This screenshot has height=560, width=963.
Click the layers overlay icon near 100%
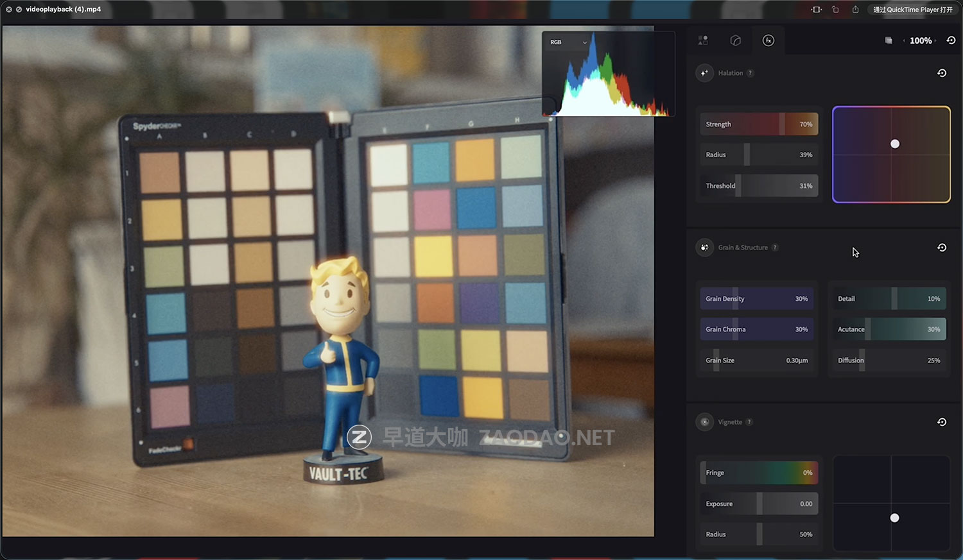tap(889, 40)
